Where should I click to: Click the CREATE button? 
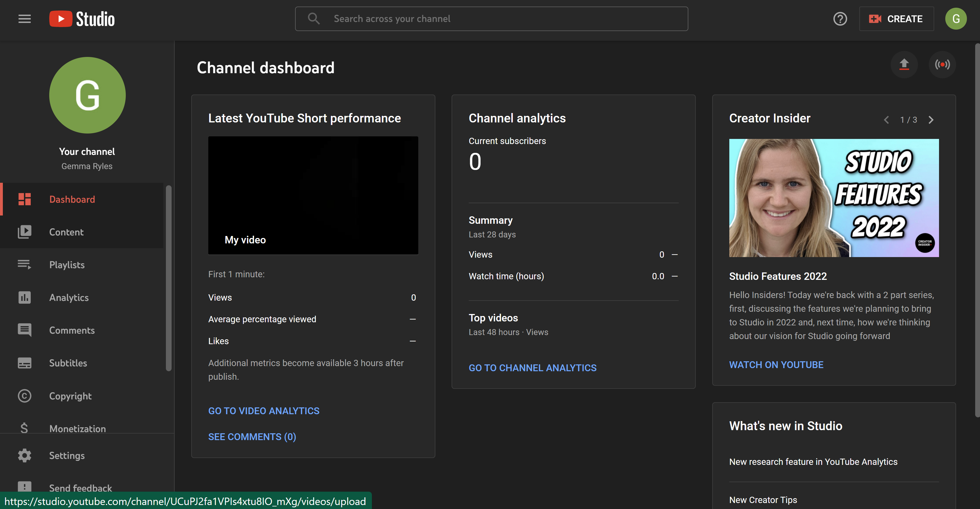[896, 19]
